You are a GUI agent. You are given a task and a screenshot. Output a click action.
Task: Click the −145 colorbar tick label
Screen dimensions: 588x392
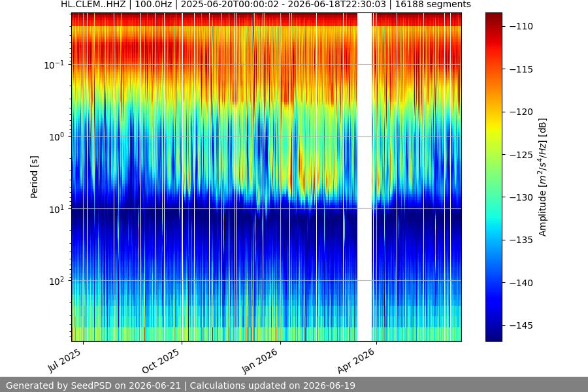[x=521, y=325]
